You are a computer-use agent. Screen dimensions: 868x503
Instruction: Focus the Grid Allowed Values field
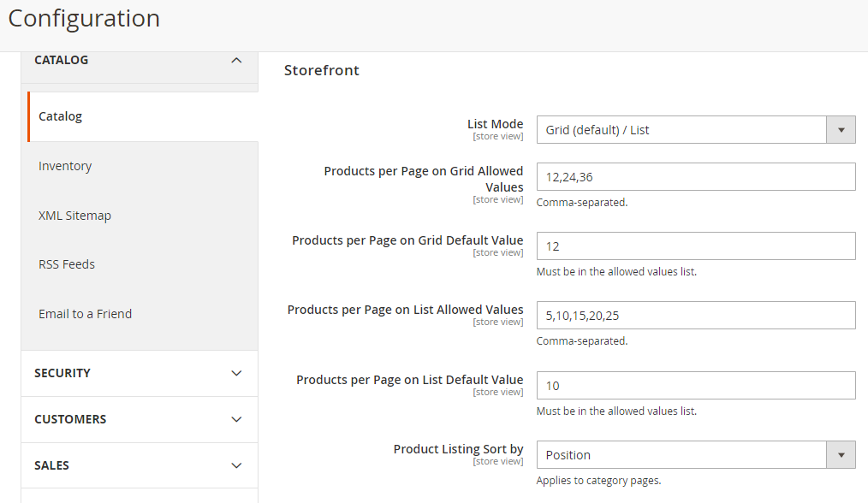point(695,177)
